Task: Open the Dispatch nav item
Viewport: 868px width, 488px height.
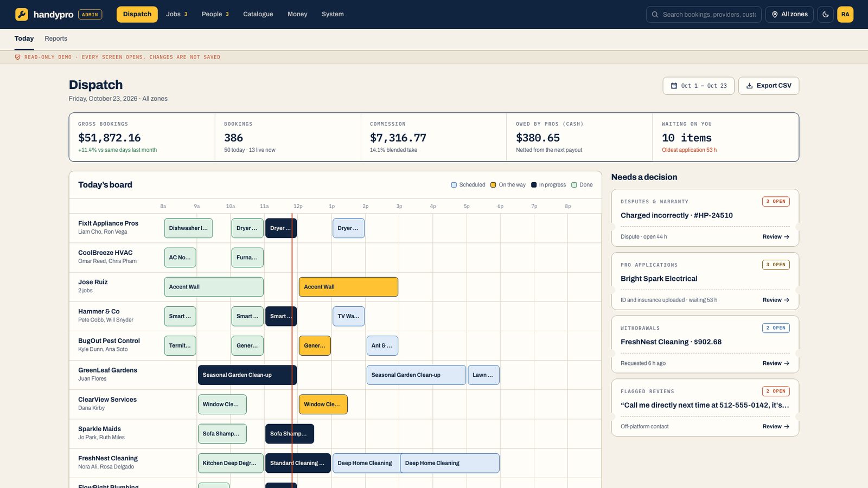Action: pos(137,14)
